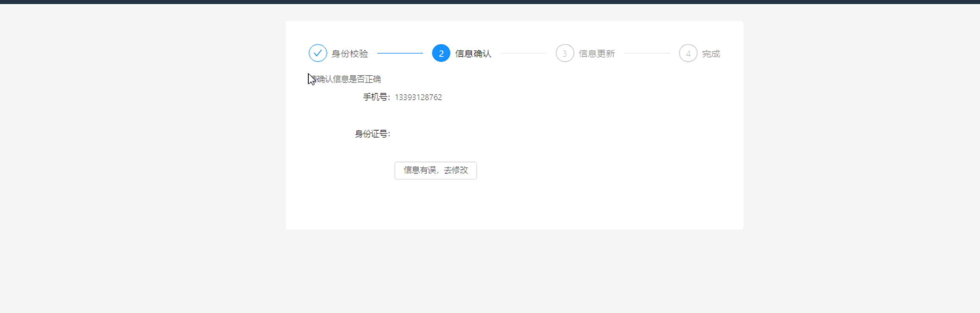Screen dimensions: 980x313
Task: Select the 完成 step label
Action: pyautogui.click(x=711, y=54)
